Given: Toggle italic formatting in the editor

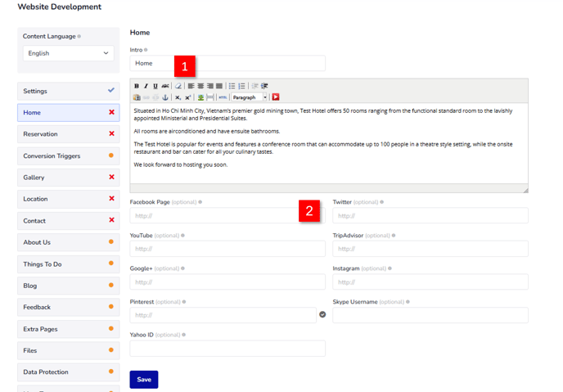Looking at the screenshot, I should 146,86.
